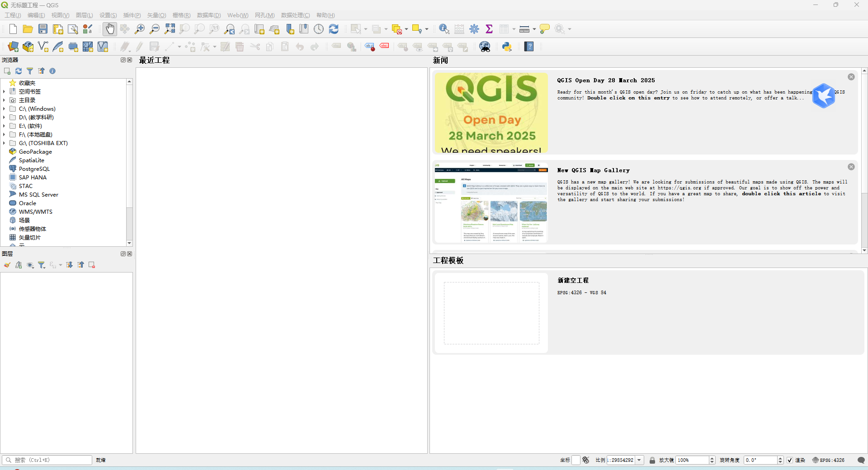Select PostgreSQL in the browser tree
The height and width of the screenshot is (470, 868).
(x=34, y=169)
